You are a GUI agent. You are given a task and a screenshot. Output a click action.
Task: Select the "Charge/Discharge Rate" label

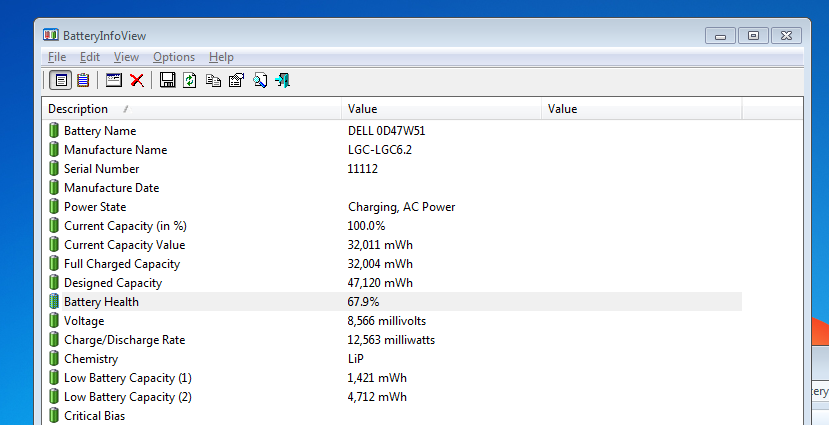pyautogui.click(x=125, y=340)
